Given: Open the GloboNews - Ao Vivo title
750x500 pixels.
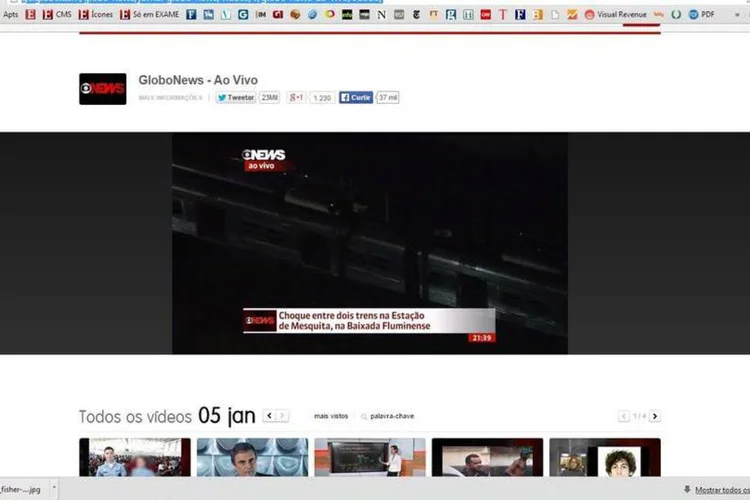Looking at the screenshot, I should [198, 80].
